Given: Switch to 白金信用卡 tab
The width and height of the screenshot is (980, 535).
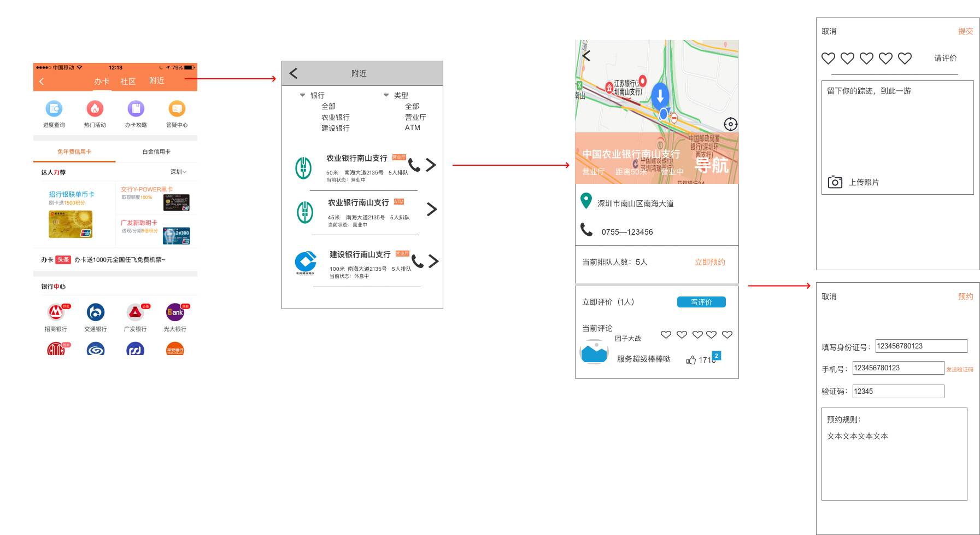Looking at the screenshot, I should tap(156, 152).
